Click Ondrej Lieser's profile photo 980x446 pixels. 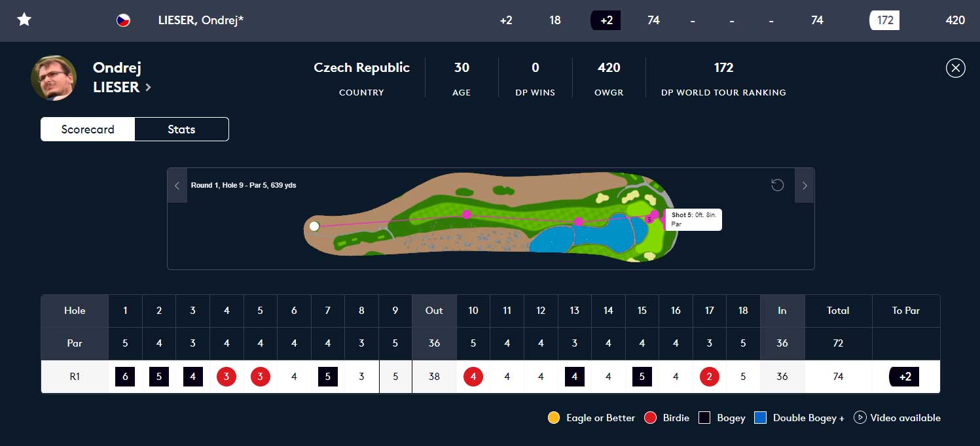(x=54, y=78)
